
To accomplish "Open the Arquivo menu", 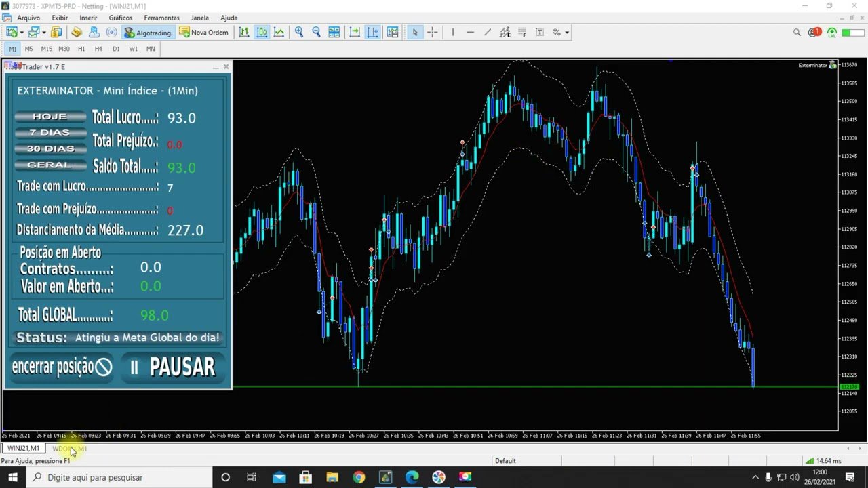I will pyautogui.click(x=28, y=18).
